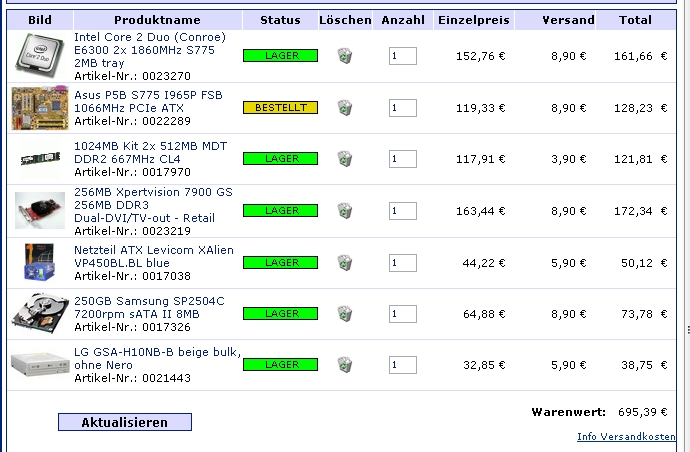Delete Samsung SP2504C drive with trash icon
Screen dimensions: 690x452
(x=345, y=314)
